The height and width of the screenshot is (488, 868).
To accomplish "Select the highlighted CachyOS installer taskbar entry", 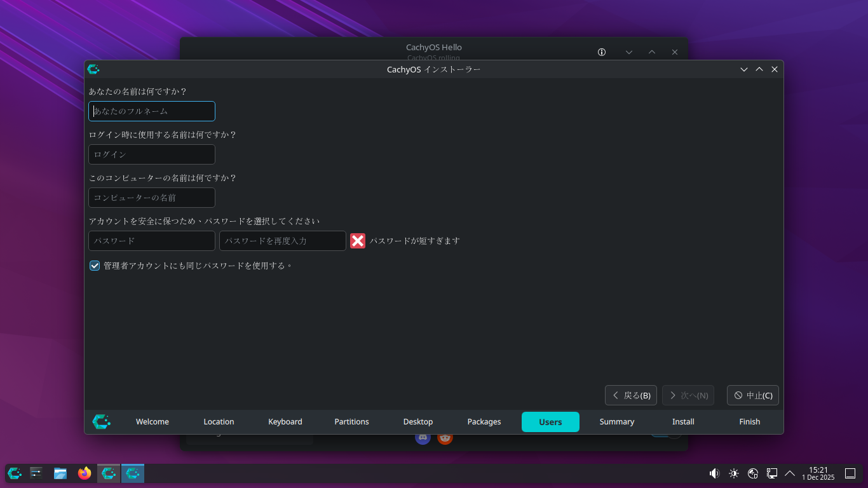I will pos(133,473).
